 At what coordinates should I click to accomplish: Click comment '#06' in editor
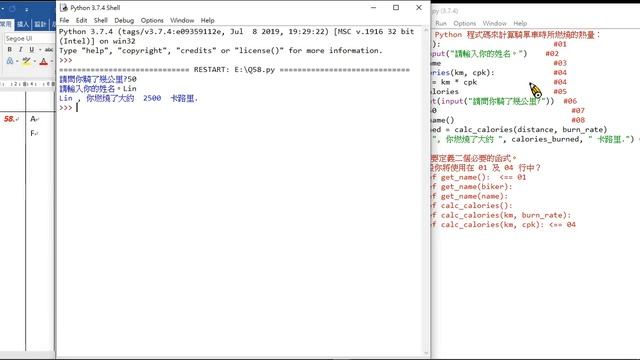[570, 101]
